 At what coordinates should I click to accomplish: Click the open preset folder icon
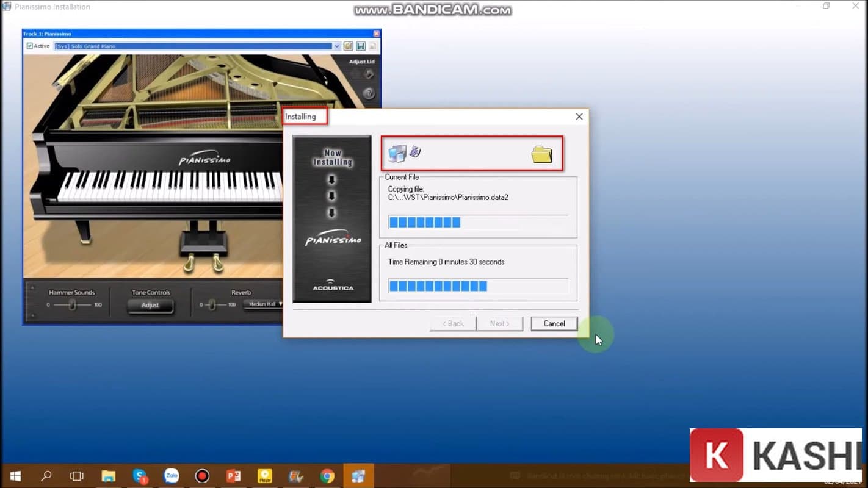tap(349, 46)
